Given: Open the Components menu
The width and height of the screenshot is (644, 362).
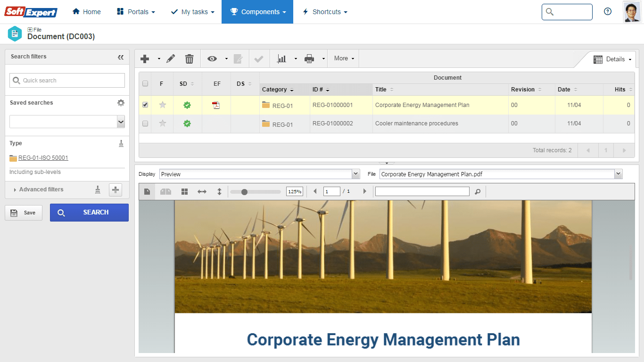Looking at the screenshot, I should coord(257,12).
